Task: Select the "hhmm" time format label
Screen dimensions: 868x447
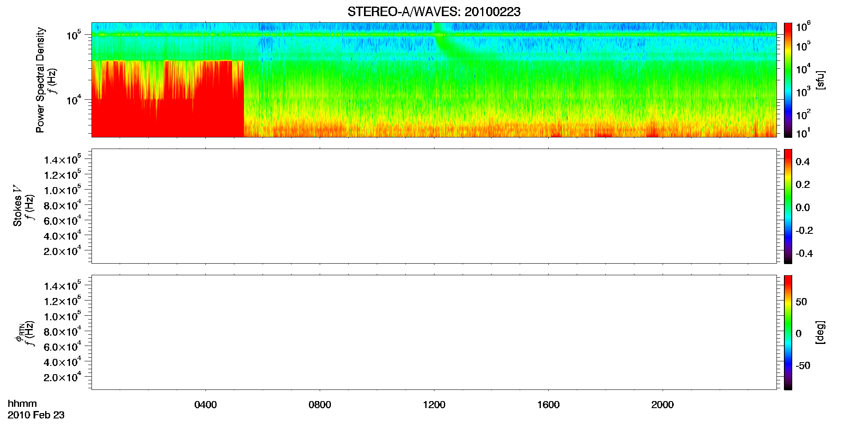Action: click(x=22, y=404)
